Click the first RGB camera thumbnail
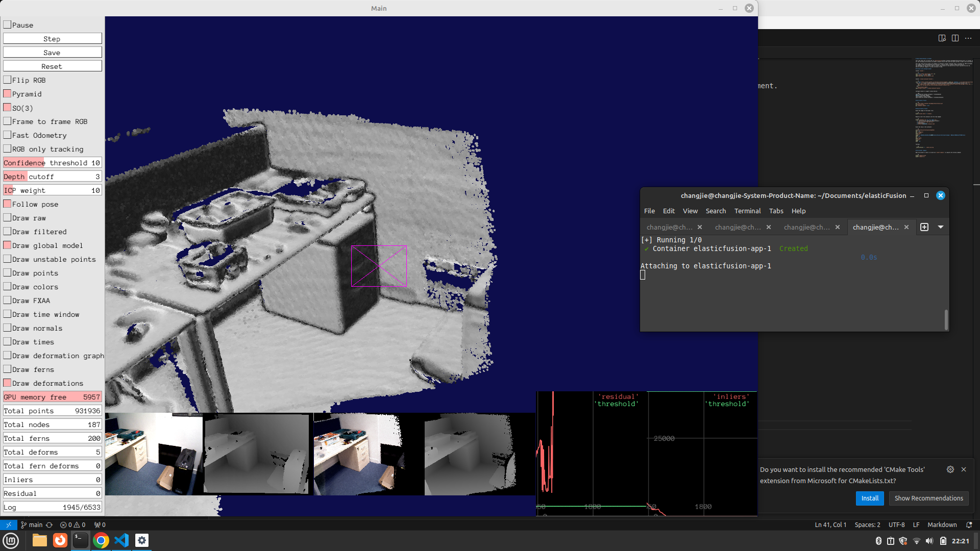 [x=154, y=454]
